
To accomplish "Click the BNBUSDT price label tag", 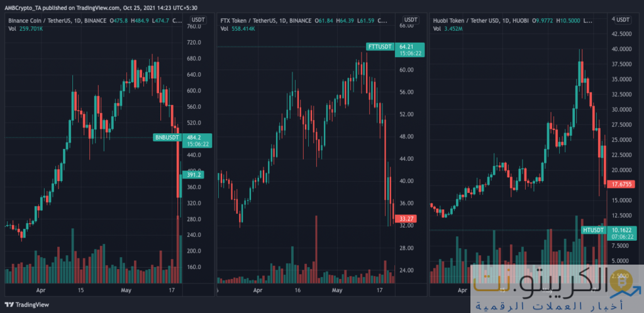I will tap(166, 137).
